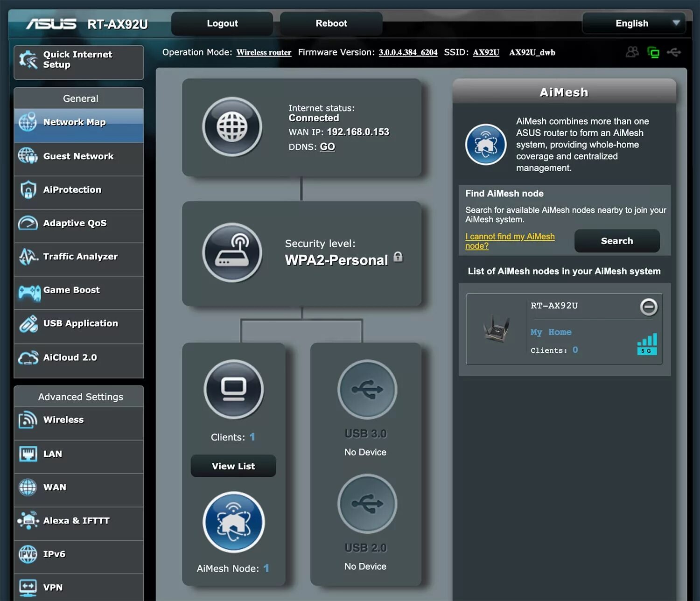
Task: Open WAN advanced settings
Action: (79, 490)
